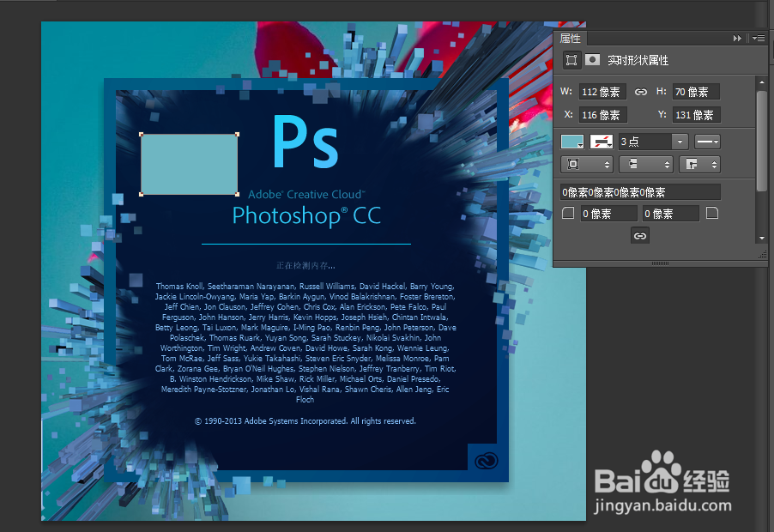This screenshot has width=774, height=532.
Task: Click the '实时形状属性' panel heading text
Action: [x=638, y=60]
